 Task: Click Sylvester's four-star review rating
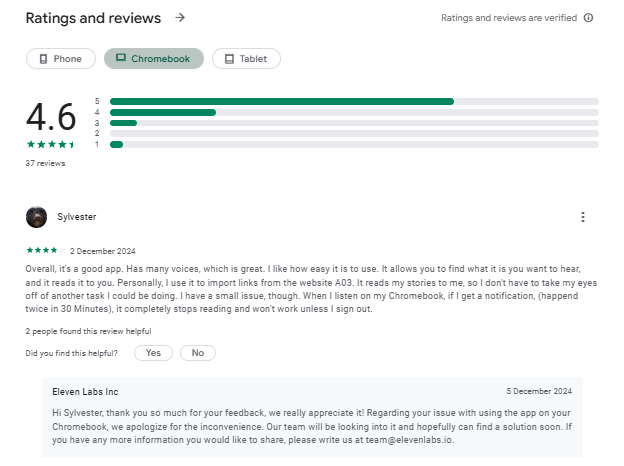tap(45, 250)
